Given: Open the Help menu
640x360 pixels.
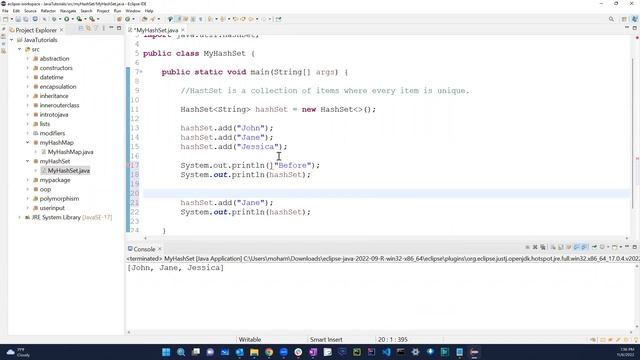Looking at the screenshot, I should point(149,11).
